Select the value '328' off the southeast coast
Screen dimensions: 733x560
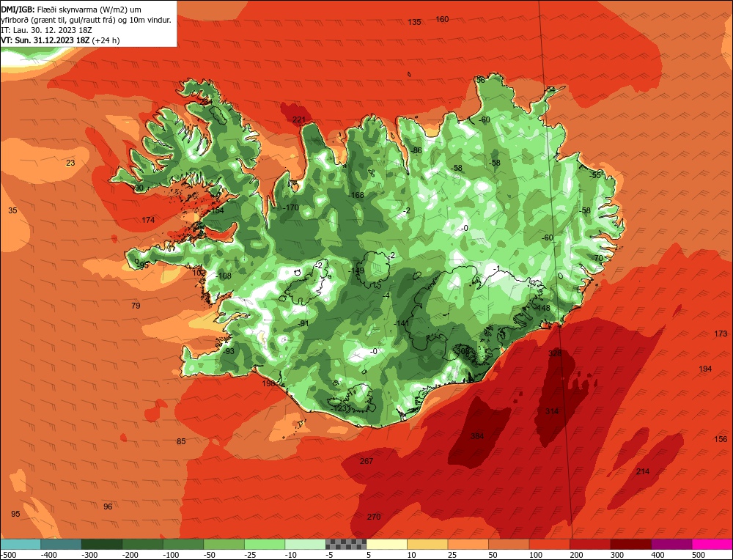[x=555, y=353]
